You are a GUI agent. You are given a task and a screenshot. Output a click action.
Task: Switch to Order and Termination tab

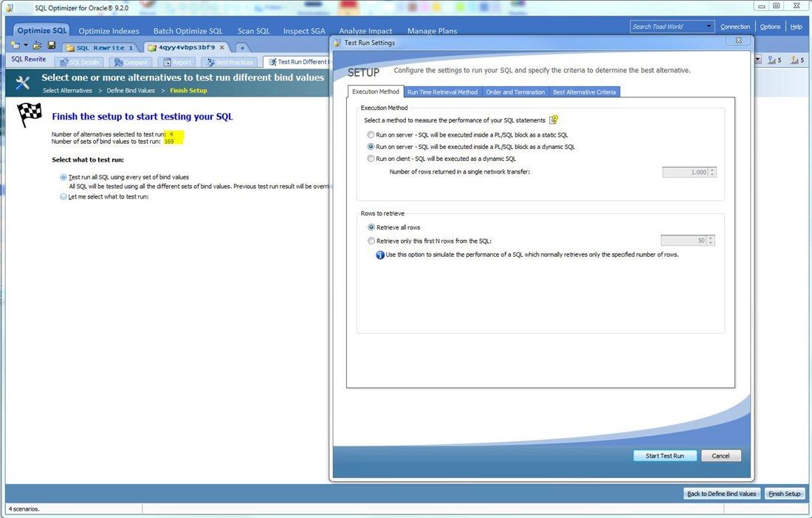(x=515, y=92)
